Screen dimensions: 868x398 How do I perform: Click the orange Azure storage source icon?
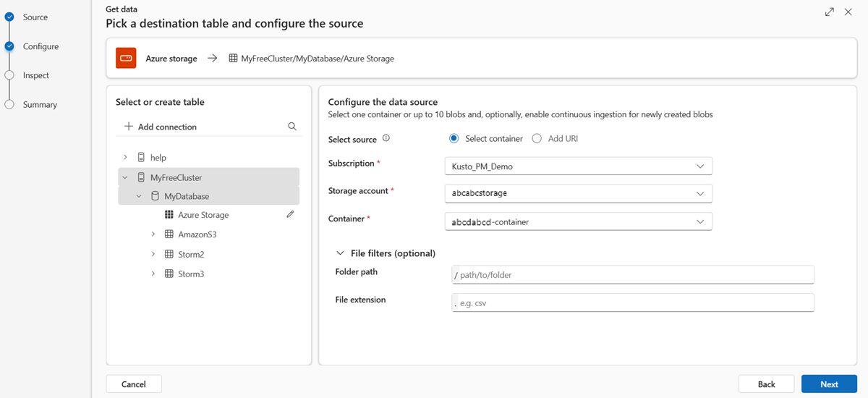pyautogui.click(x=126, y=58)
